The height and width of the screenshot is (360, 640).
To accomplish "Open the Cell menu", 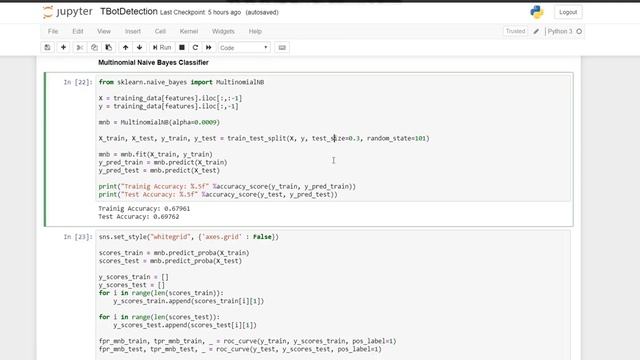I will coord(160,31).
